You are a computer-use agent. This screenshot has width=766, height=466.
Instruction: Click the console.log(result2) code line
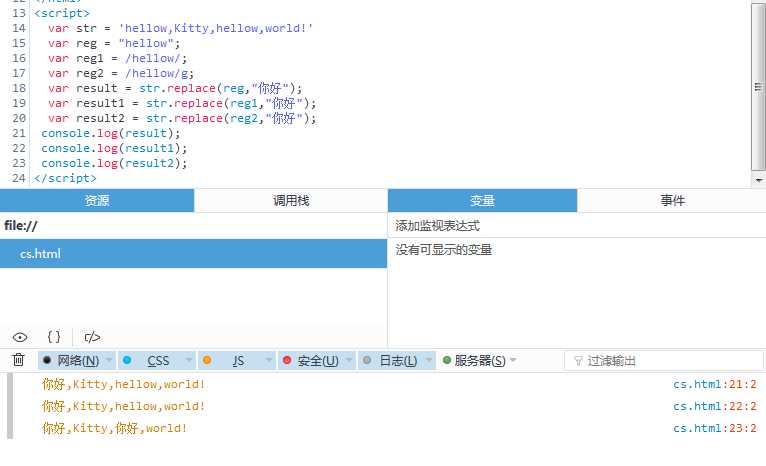pos(114,163)
